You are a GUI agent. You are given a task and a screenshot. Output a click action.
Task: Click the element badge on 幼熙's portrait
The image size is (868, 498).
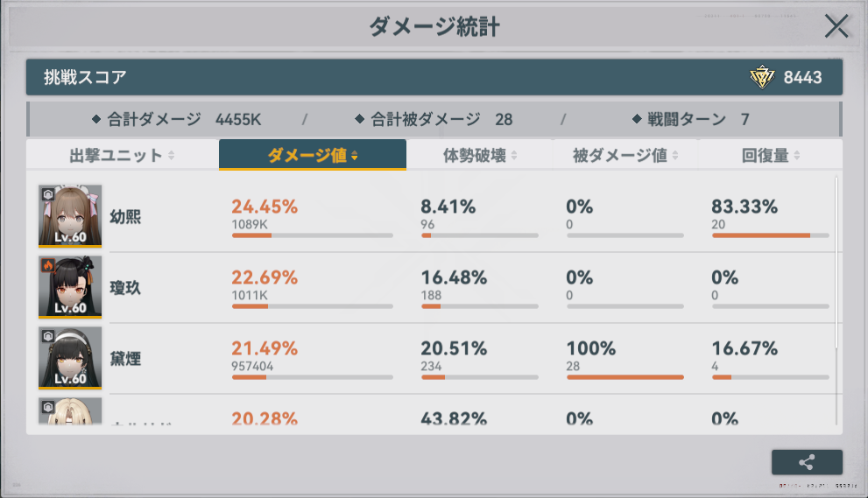tap(48, 193)
